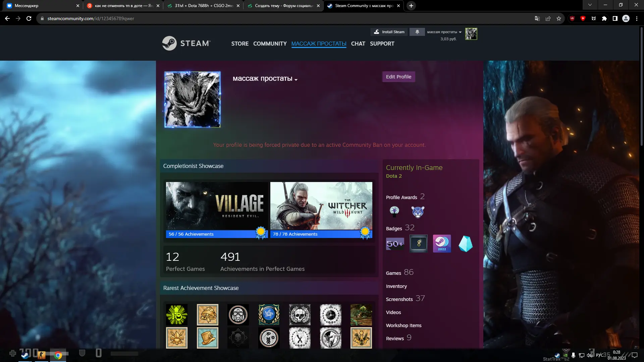Expand the profile name history dropdown arrow
Screen dimensions: 644x362
(x=296, y=80)
